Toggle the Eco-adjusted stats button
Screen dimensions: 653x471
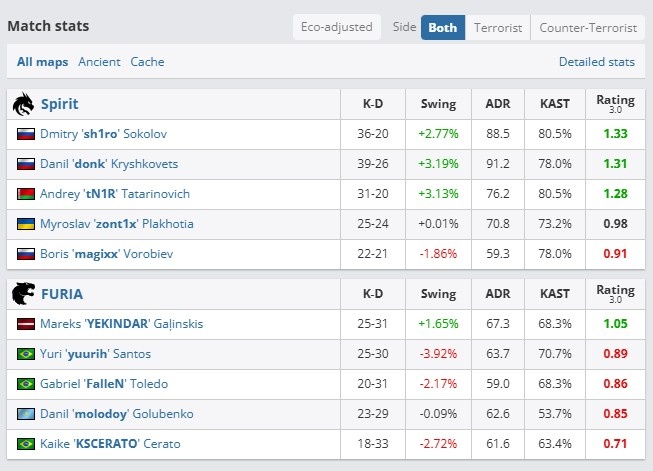coord(336,27)
